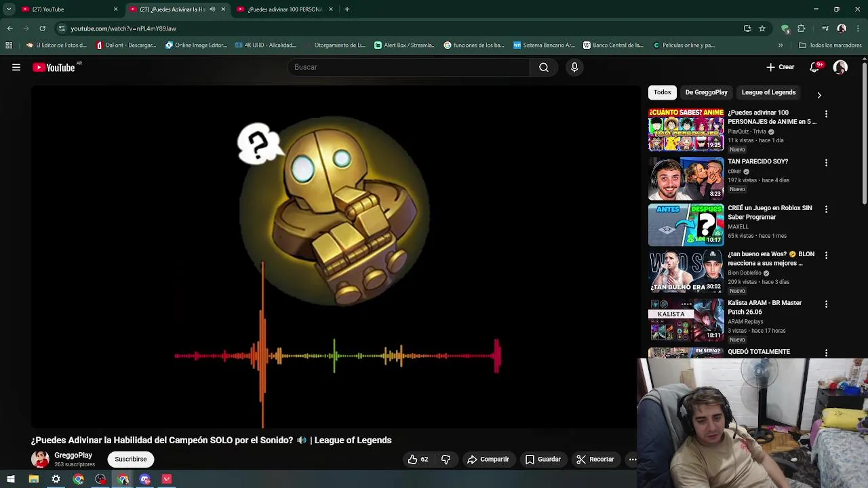Like the video with thumbs up
Image resolution: width=868 pixels, height=488 pixels.
(418, 459)
